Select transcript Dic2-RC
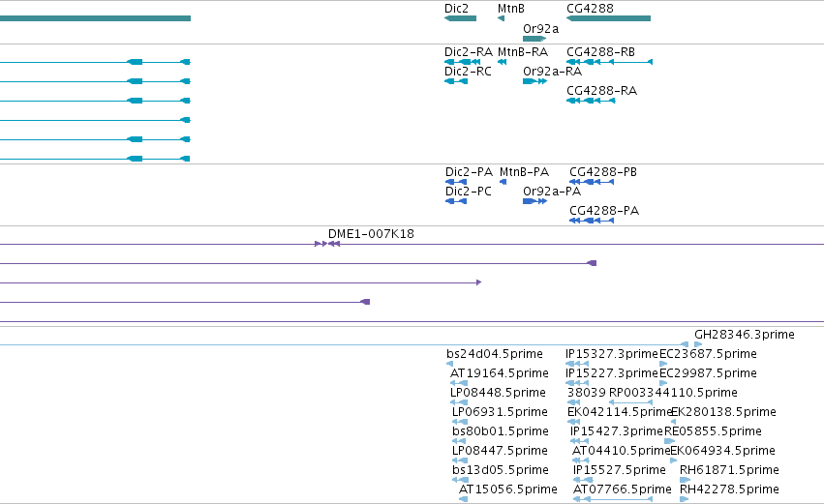Viewport: 824px width, 504px height. click(x=468, y=72)
